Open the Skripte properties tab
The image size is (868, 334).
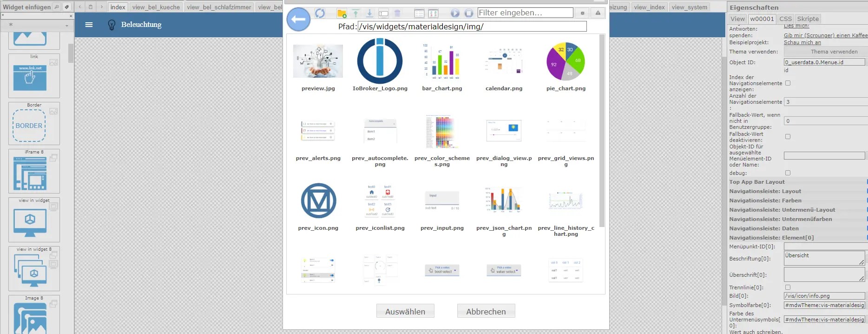[808, 19]
